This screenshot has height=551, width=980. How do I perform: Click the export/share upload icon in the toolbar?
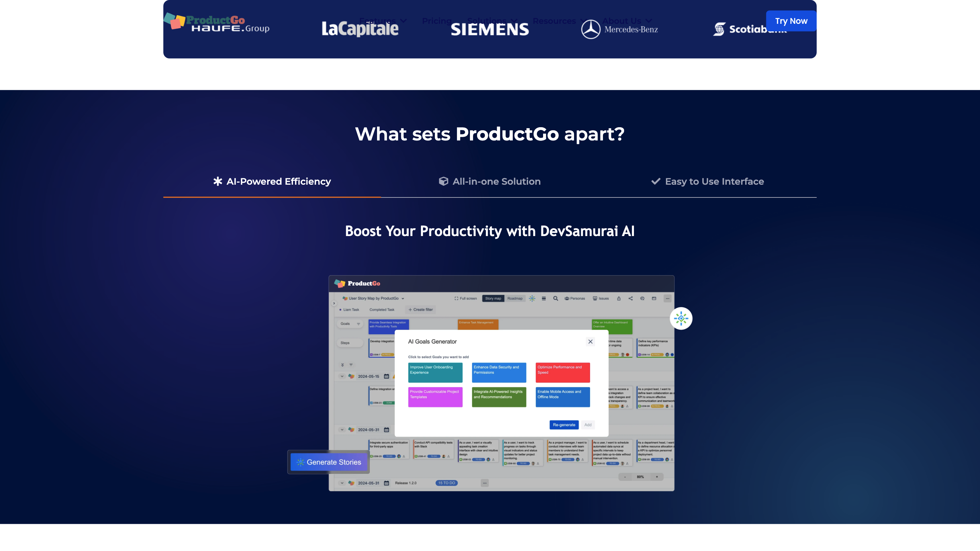(619, 299)
